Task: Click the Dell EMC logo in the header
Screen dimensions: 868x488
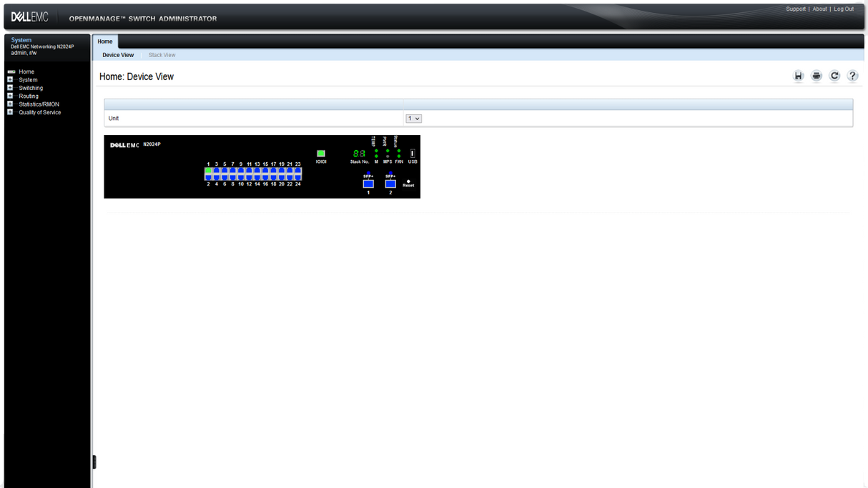Action: pos(29,17)
